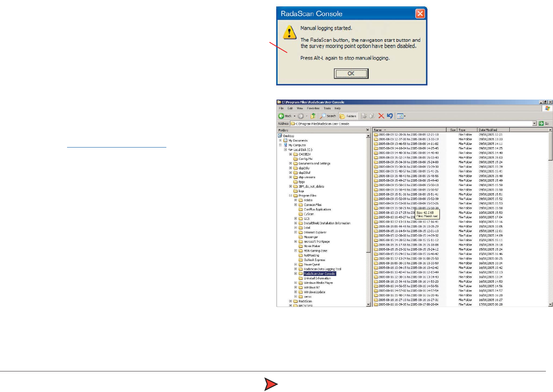Click OK in the RadaScan Console dialog
Viewport: 553px width, 392px height.
coord(351,73)
